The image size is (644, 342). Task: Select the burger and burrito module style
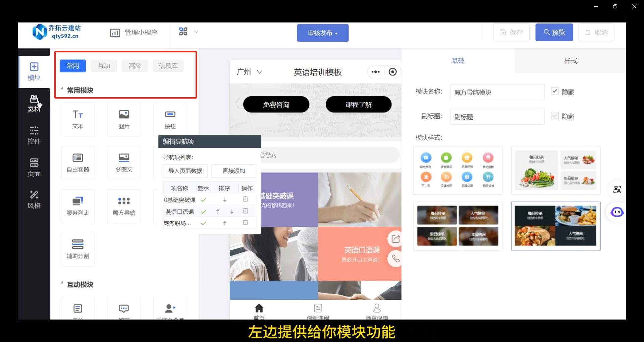click(x=555, y=226)
